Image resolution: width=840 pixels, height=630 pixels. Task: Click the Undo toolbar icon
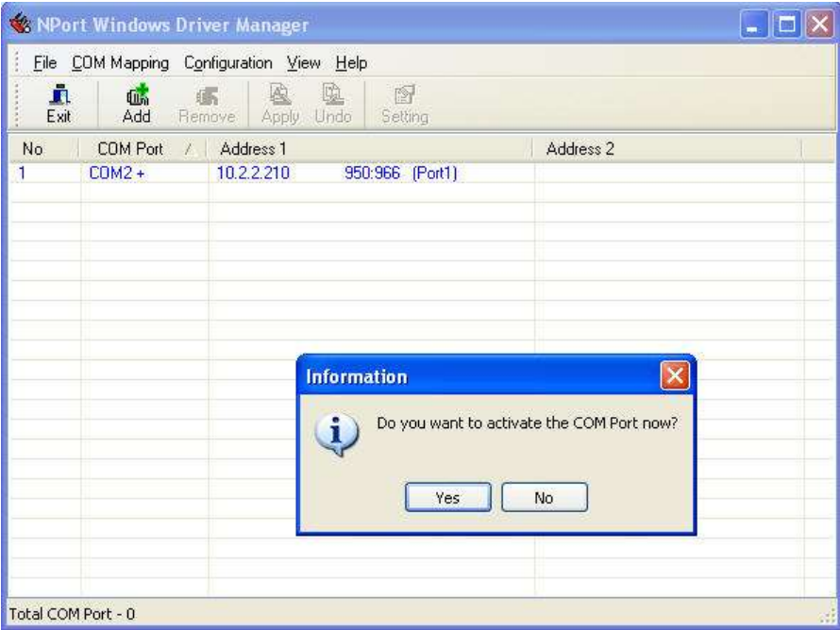[333, 105]
